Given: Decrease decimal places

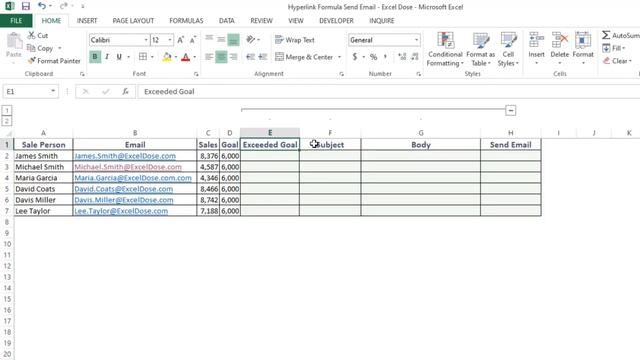Looking at the screenshot, I should pyautogui.click(x=415, y=57).
